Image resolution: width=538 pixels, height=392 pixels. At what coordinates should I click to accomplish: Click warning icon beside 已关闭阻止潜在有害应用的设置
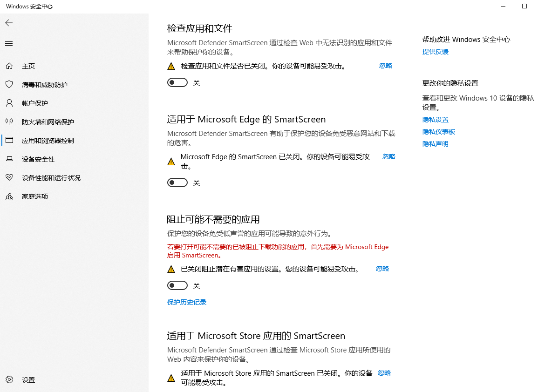tap(171, 269)
